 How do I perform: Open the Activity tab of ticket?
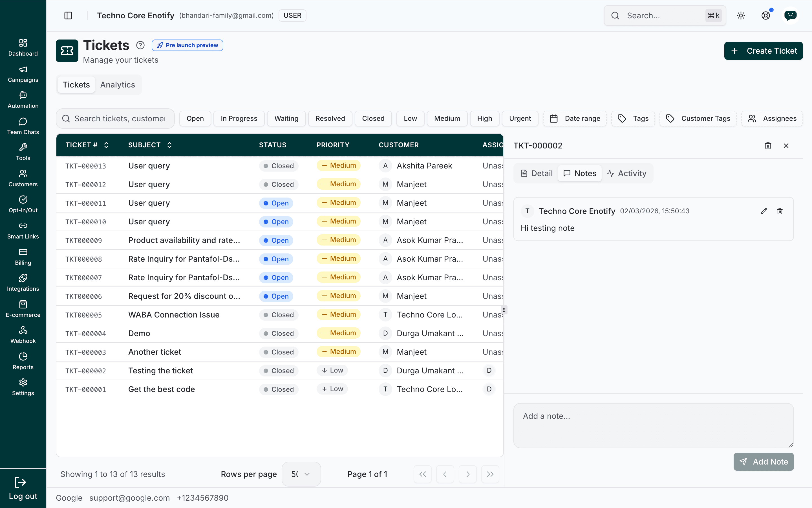click(626, 173)
